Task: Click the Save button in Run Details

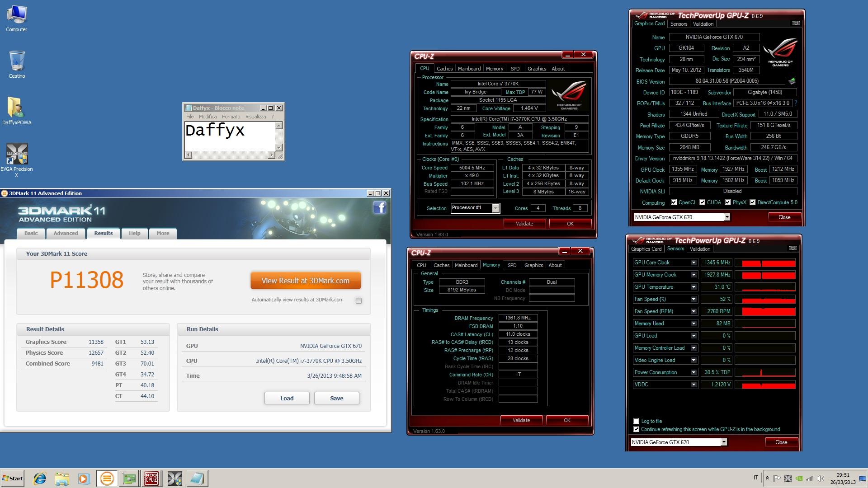Action: click(x=337, y=398)
